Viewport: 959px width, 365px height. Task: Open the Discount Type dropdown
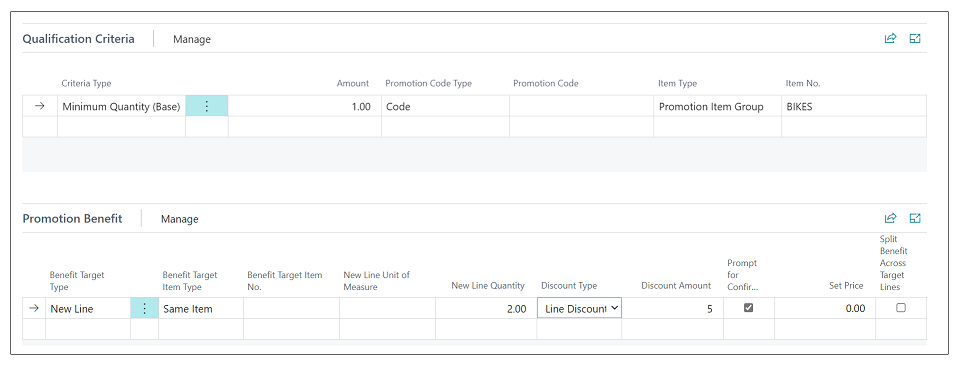click(x=579, y=309)
